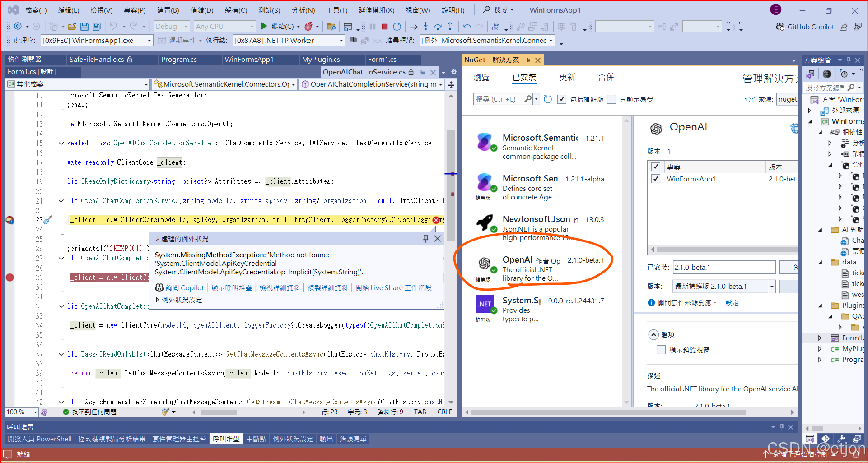Click the Step Out up-arrow icon
The image size is (868, 463).
point(450,27)
